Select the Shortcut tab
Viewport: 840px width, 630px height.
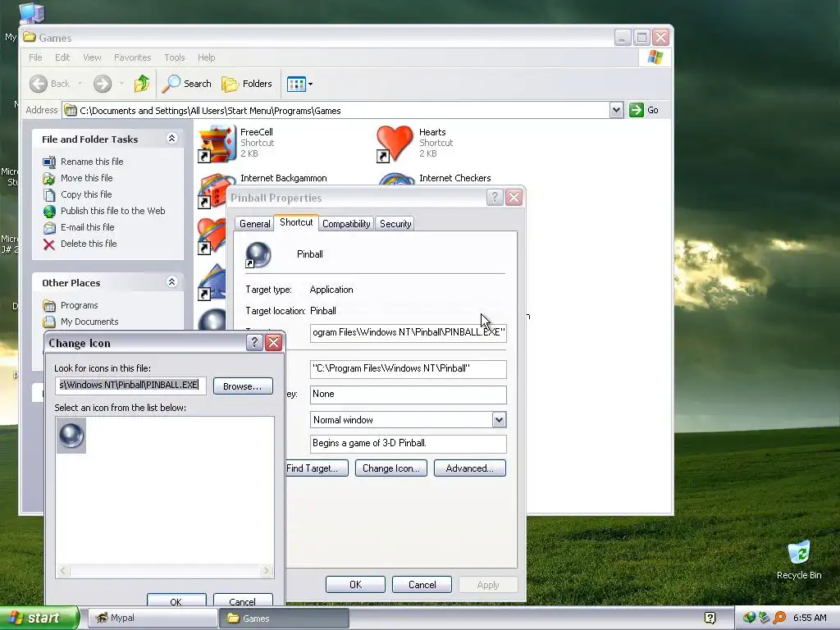click(296, 221)
